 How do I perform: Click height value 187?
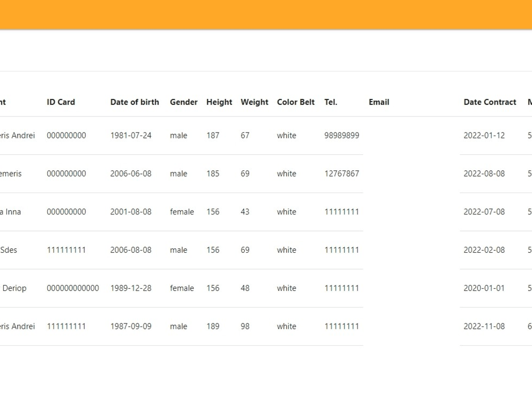[x=213, y=135]
